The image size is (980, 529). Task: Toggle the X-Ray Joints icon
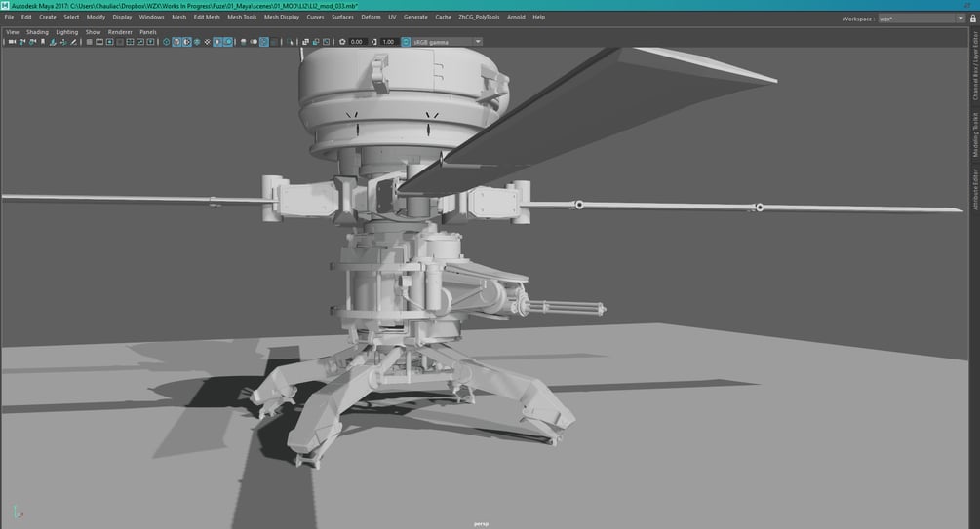(327, 42)
